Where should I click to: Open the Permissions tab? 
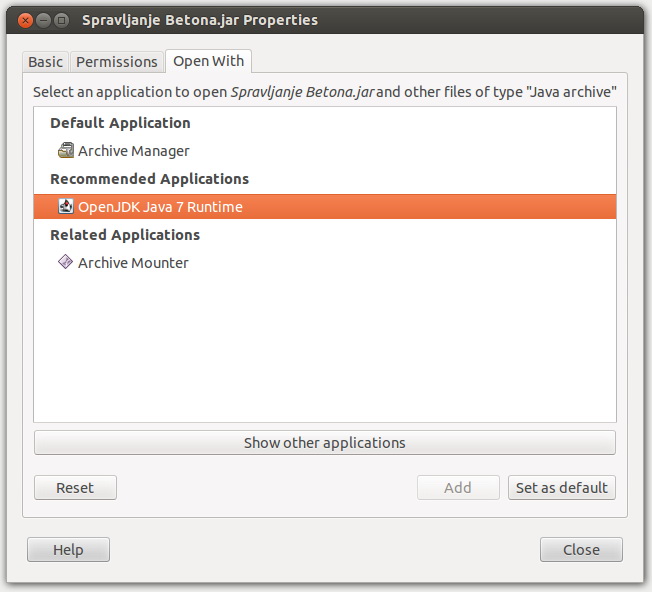pos(117,62)
